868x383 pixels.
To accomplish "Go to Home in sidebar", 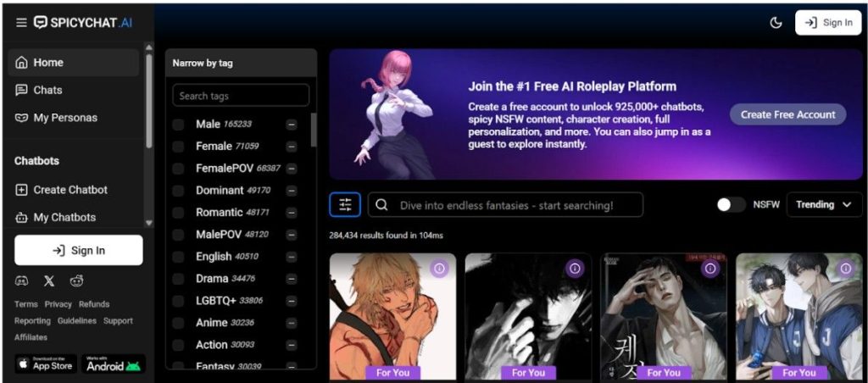I will [x=74, y=63].
